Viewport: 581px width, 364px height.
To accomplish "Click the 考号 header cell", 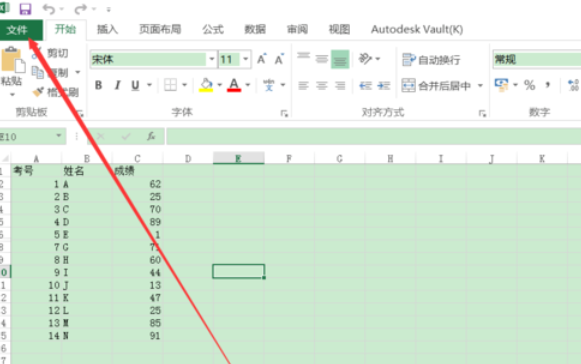I will [36, 171].
